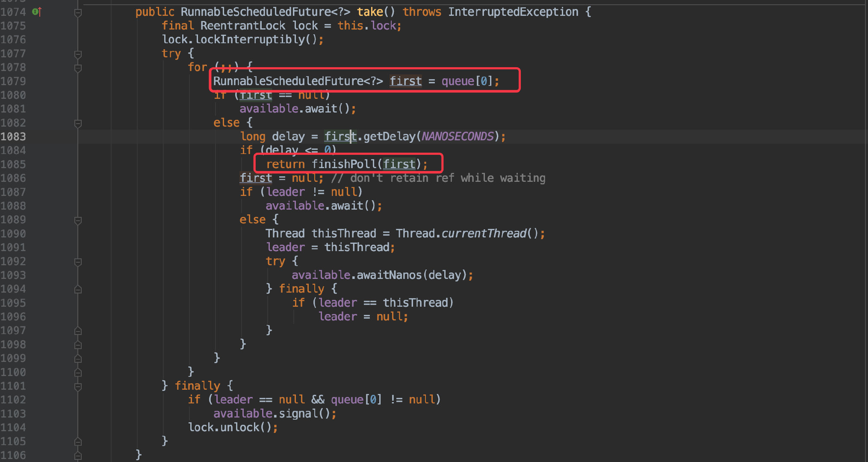Click the finishPoll method call
This screenshot has width=868, height=462.
tap(344, 164)
